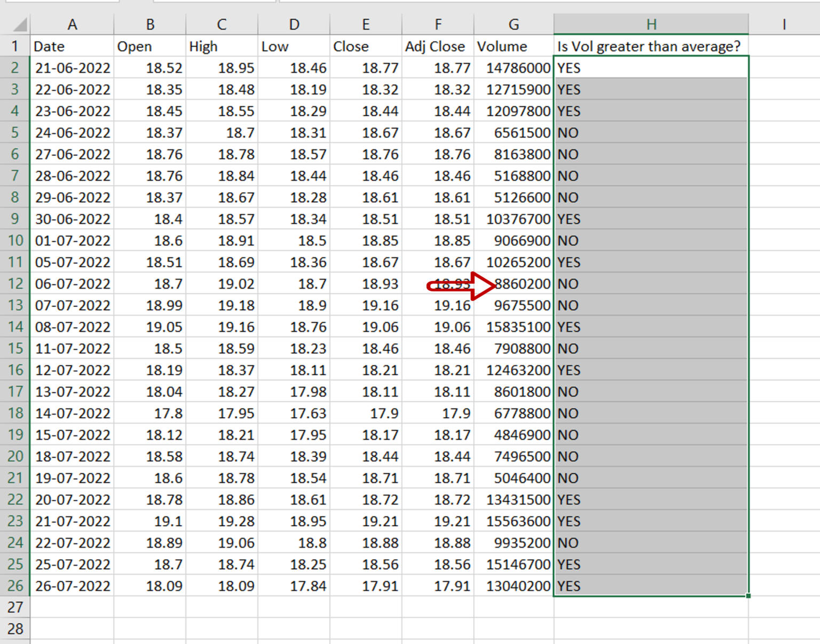Select the cell containing 14786000
The image size is (820, 644).
(x=513, y=68)
